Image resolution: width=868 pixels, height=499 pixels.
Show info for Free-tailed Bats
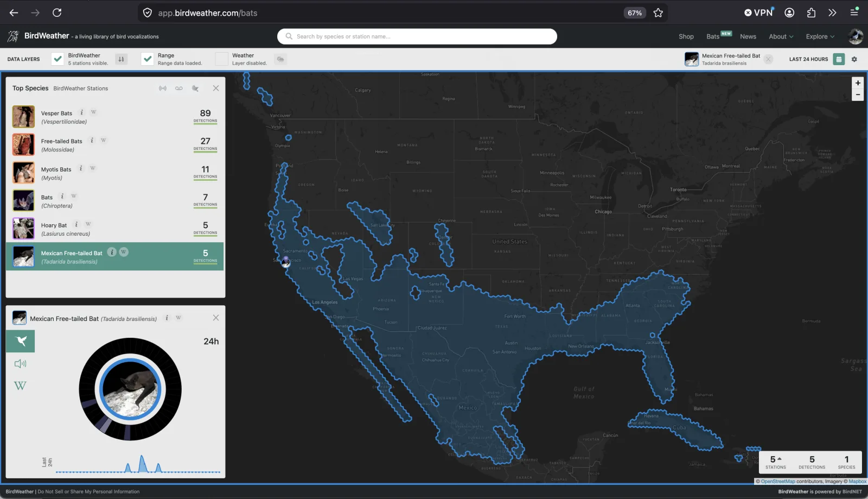[92, 140]
